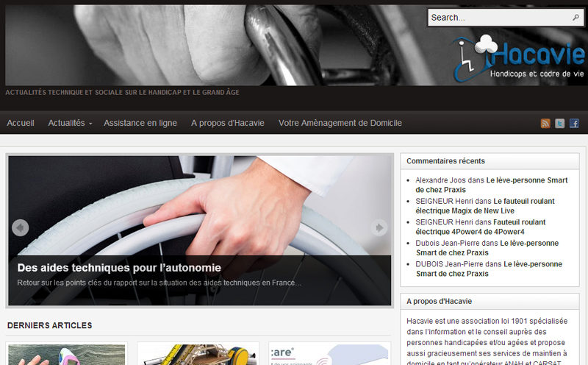Open the Twitter icon link
The image size is (588, 365).
559,123
